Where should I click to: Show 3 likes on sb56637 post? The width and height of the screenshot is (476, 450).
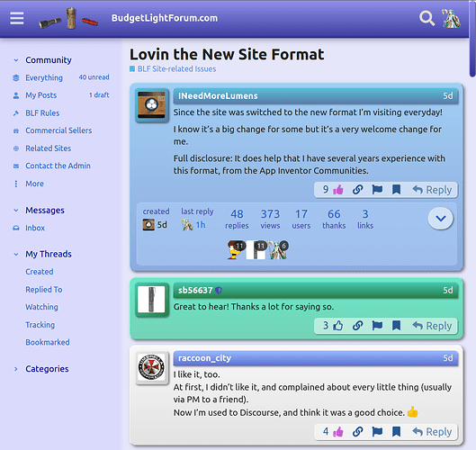[x=326, y=326]
